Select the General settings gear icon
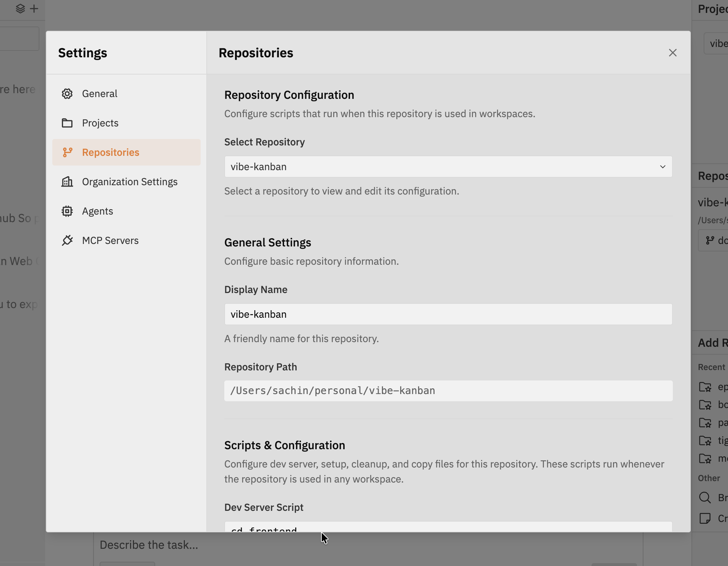This screenshot has height=566, width=728. (x=67, y=93)
